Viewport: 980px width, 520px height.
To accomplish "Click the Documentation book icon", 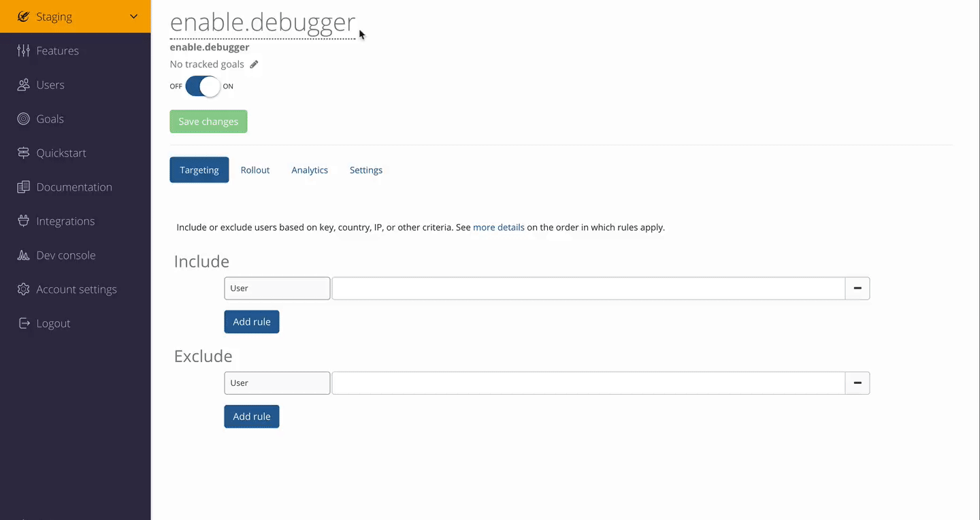I will click(24, 186).
